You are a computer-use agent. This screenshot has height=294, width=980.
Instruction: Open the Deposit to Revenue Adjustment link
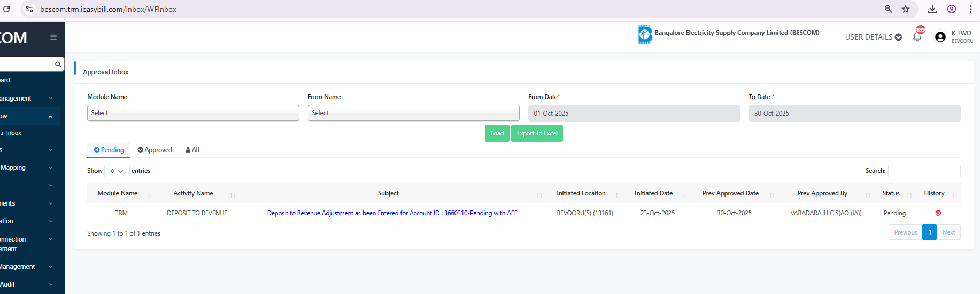click(392, 213)
